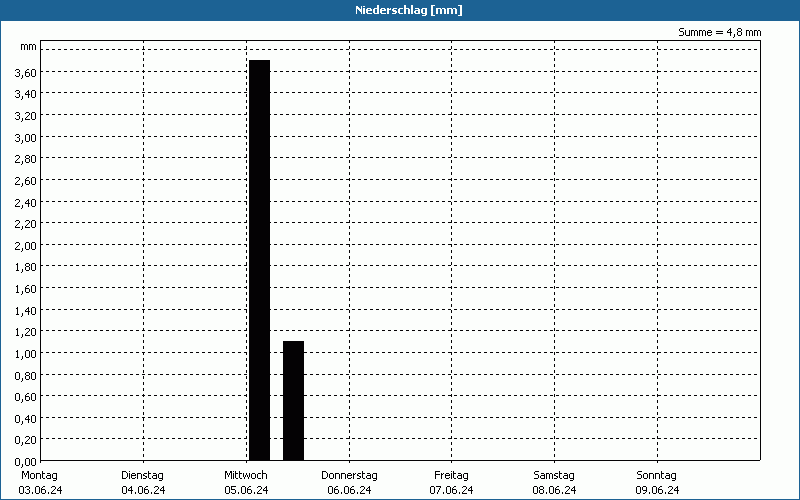Click the 2,80 y-axis value
Viewport: 800px width, 500px height.
tap(26, 159)
